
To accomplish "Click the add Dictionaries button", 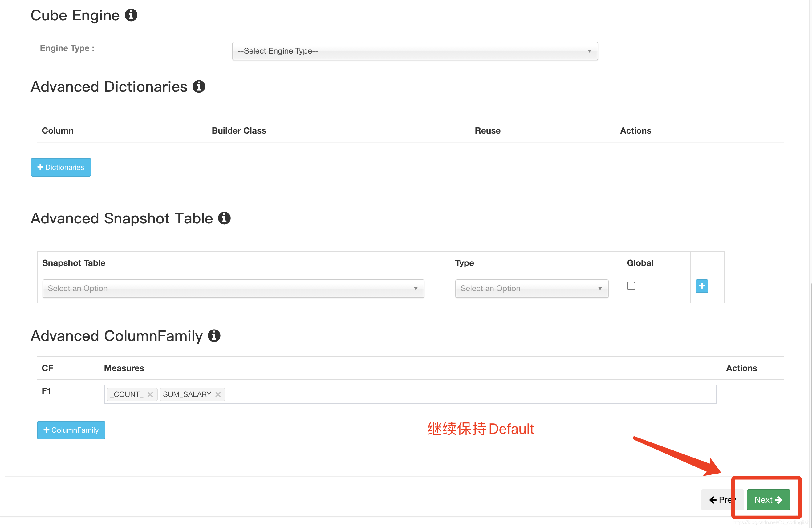I will click(x=61, y=167).
